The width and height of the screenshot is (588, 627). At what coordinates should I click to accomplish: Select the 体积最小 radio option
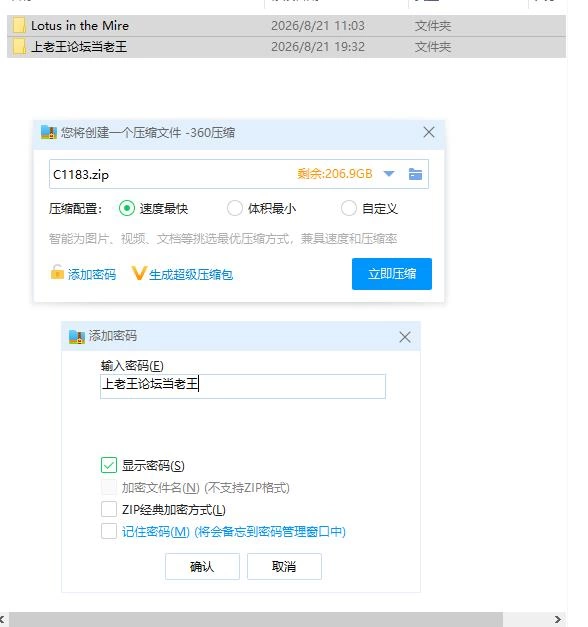pos(234,208)
